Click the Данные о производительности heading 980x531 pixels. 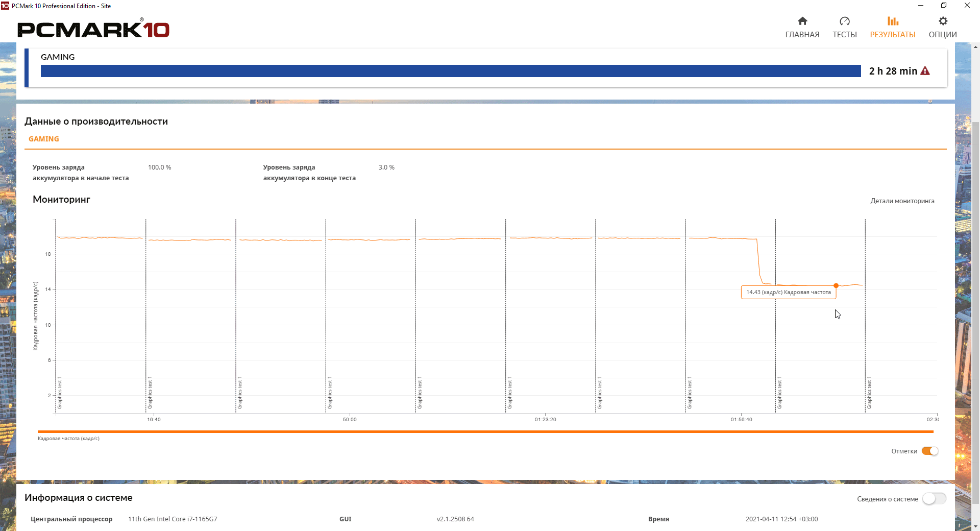click(x=96, y=122)
